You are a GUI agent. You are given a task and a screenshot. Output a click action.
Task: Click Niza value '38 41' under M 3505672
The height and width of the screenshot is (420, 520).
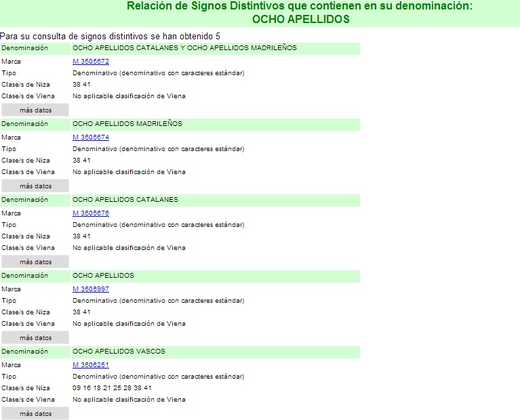point(81,85)
